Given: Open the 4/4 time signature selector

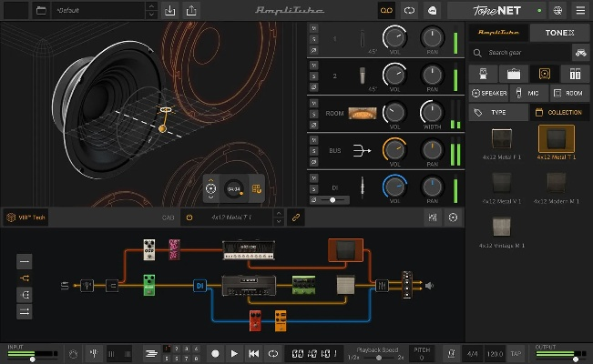Looking at the screenshot, I should (472, 353).
